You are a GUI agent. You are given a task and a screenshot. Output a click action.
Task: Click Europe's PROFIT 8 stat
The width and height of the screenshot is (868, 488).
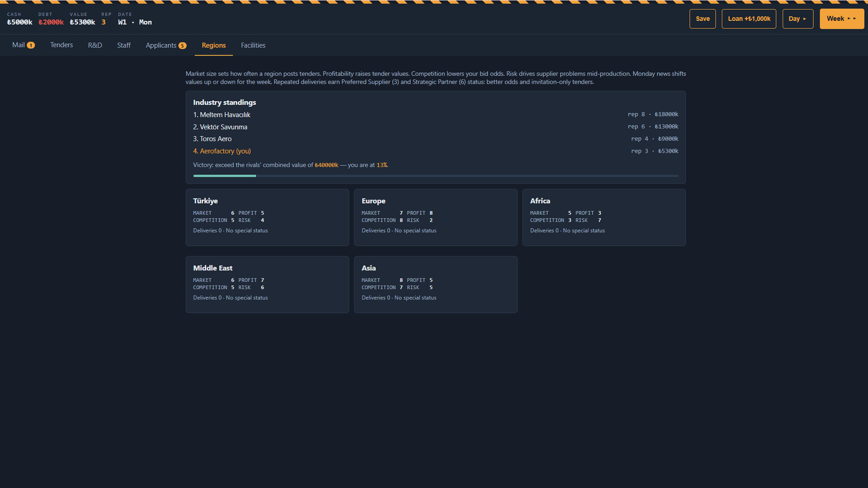tap(420, 213)
